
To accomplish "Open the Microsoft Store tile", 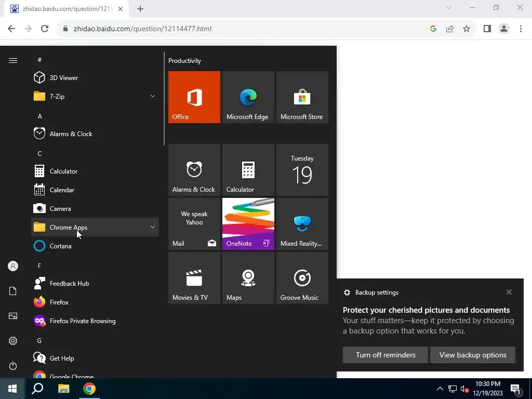I will pos(302,97).
